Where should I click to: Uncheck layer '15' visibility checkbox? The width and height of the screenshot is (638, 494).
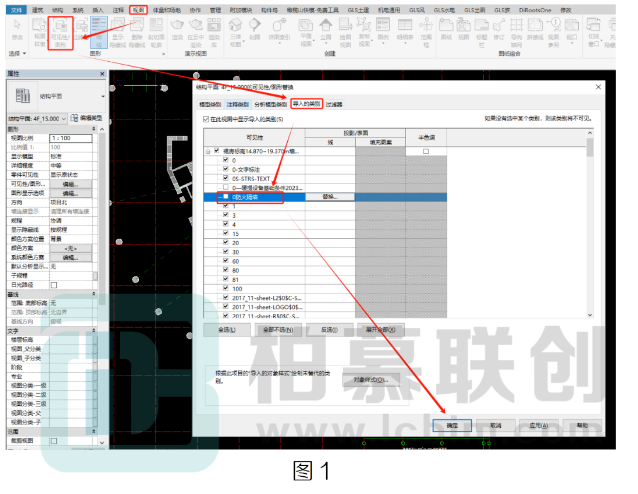[226, 234]
